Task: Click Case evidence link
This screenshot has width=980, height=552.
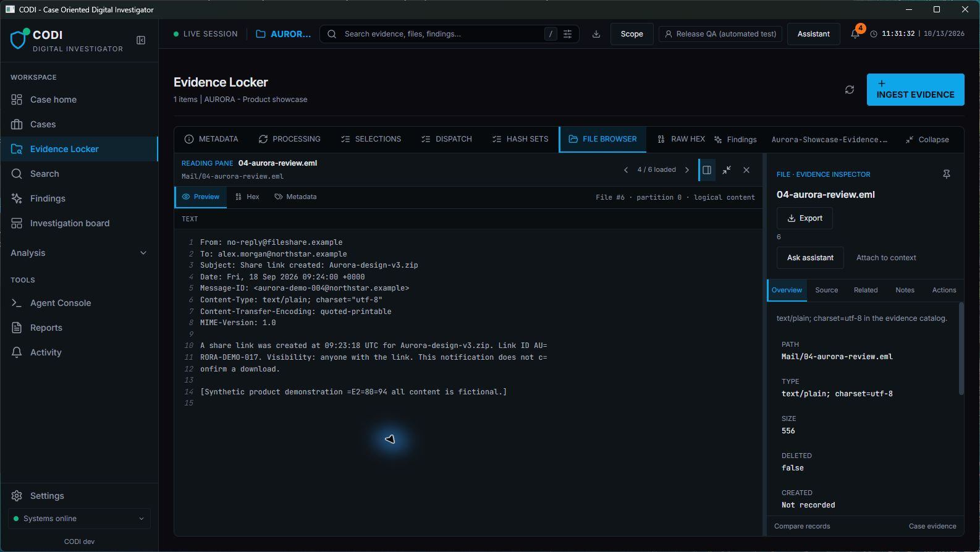Action: (x=932, y=526)
